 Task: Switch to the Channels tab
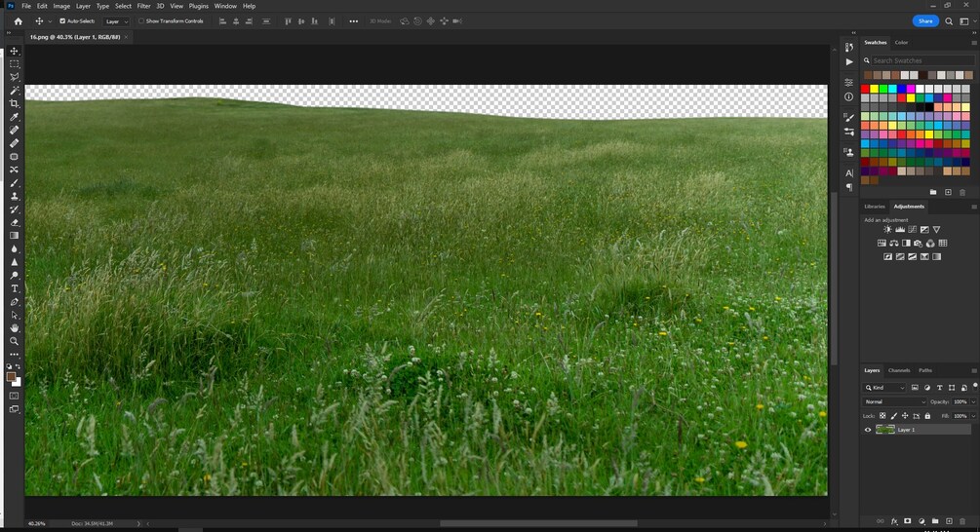[899, 370]
